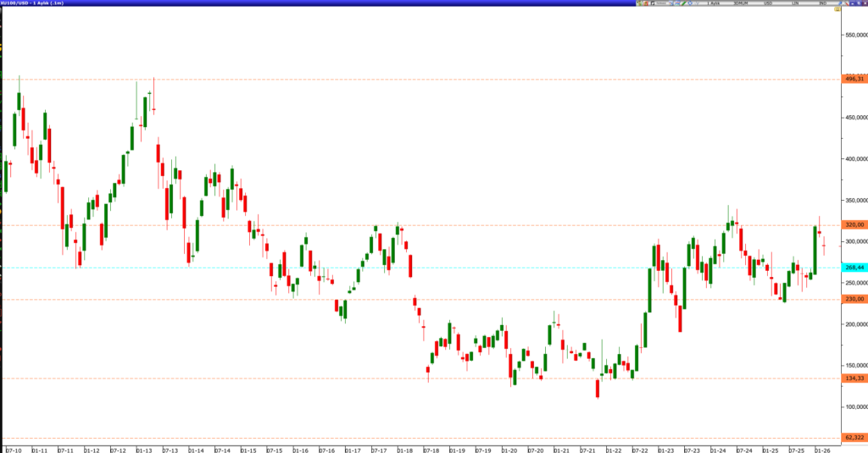Click the 62,322 label at chart bottom

pos(854,437)
